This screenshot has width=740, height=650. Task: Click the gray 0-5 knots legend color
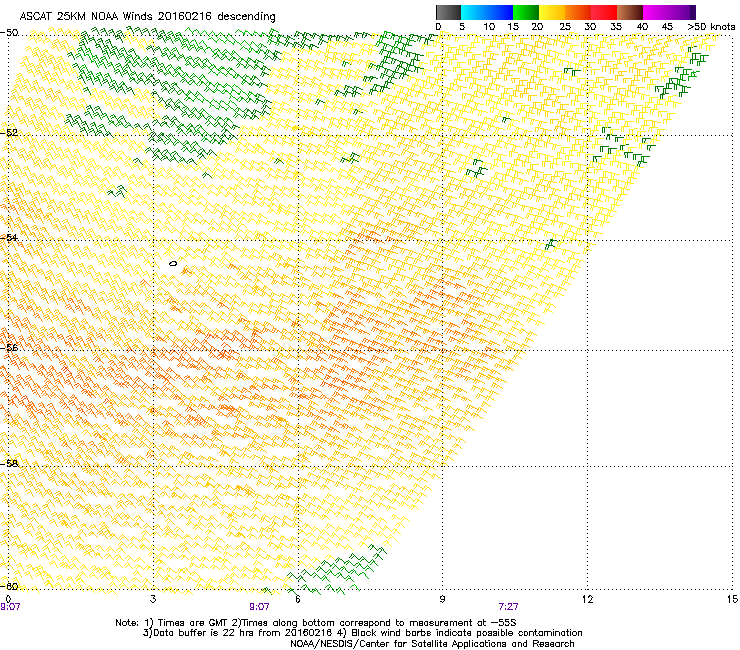point(448,12)
